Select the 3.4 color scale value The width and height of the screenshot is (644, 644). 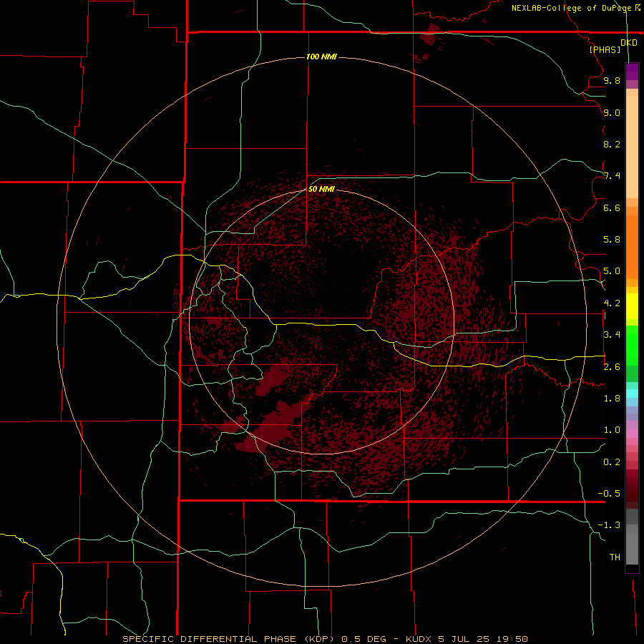click(x=612, y=335)
